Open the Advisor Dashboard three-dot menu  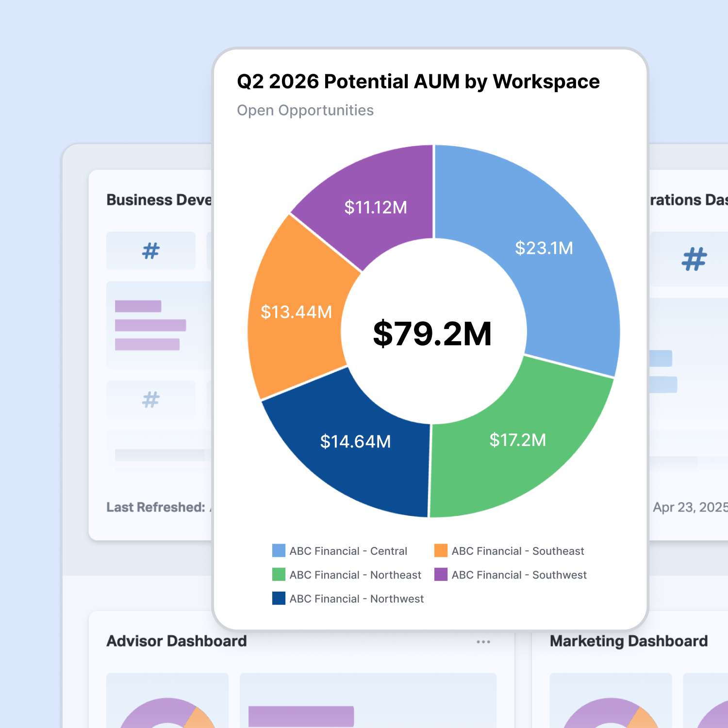point(483,642)
